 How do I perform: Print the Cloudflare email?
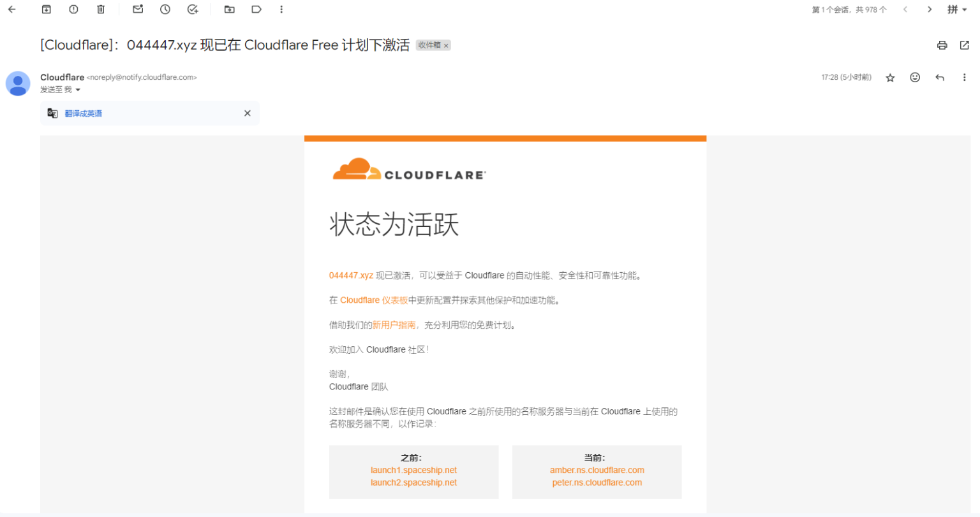click(x=941, y=45)
